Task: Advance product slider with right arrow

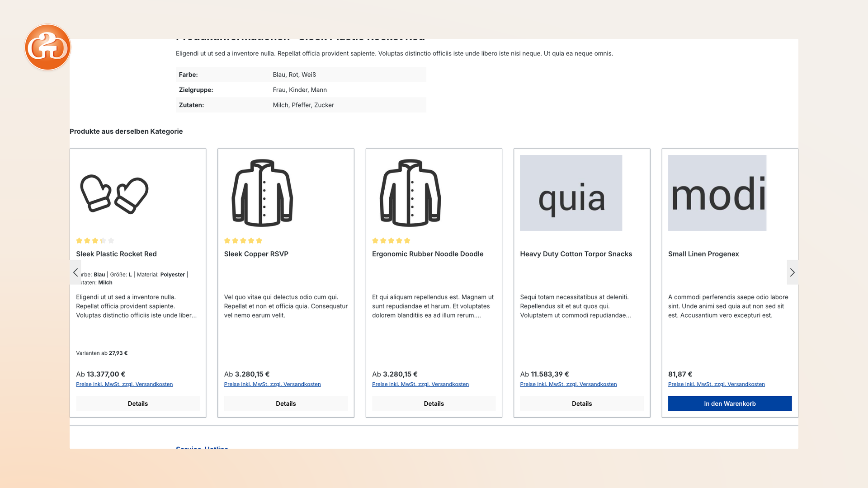Action: click(792, 272)
